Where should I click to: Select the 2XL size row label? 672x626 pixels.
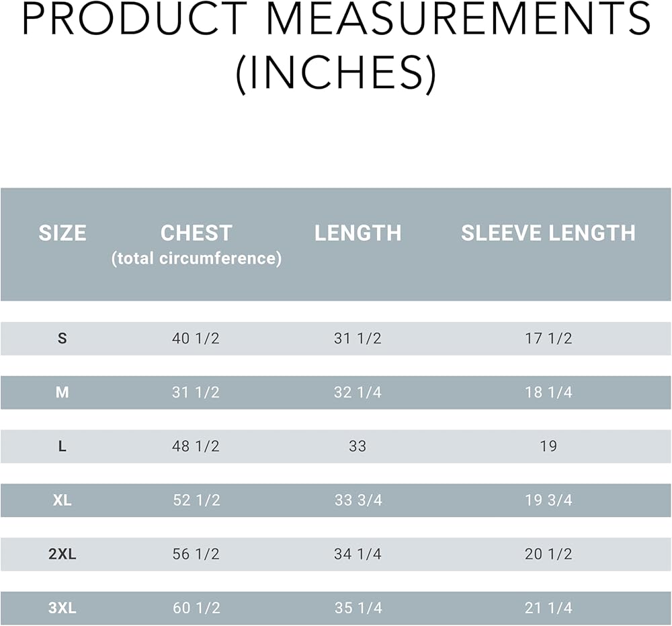[62, 554]
